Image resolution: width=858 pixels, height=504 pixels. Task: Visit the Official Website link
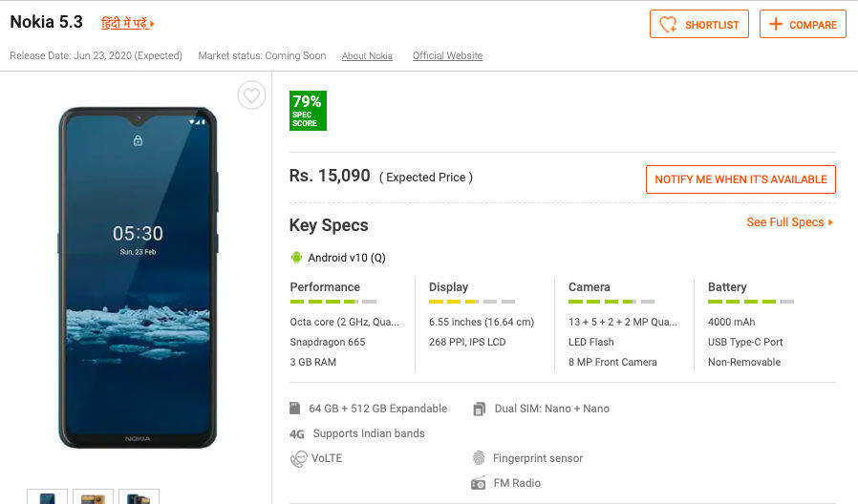[x=447, y=56]
